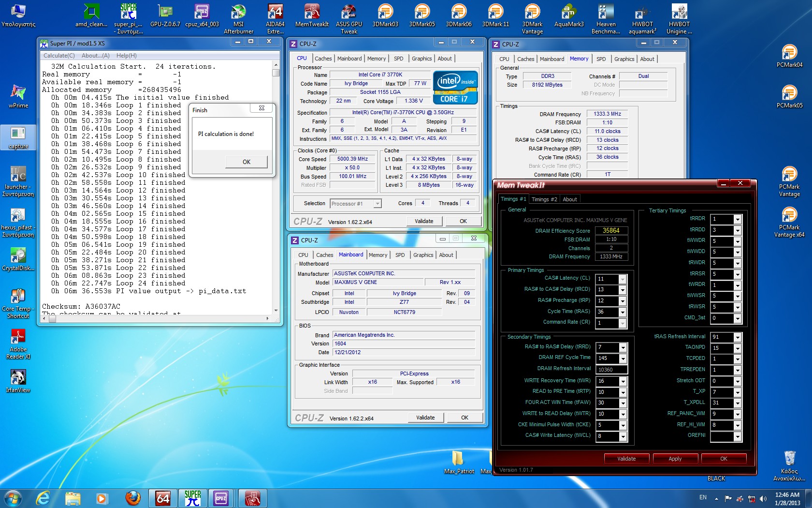Viewport: 812px width, 508px height.
Task: Click OK in the CPU-Z Mainboard window
Action: point(464,418)
